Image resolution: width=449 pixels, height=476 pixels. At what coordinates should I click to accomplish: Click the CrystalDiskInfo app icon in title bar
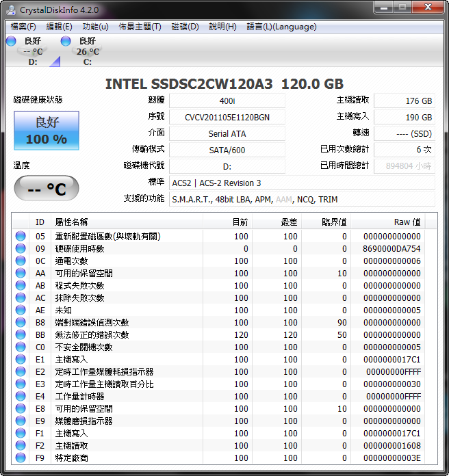tap(10, 8)
